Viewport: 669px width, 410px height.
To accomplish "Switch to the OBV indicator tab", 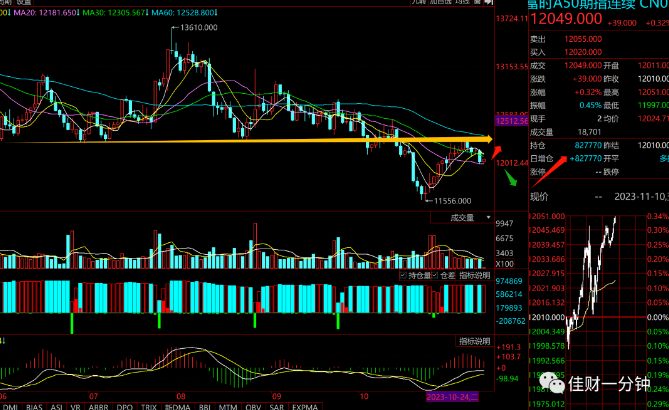I will click(253, 407).
